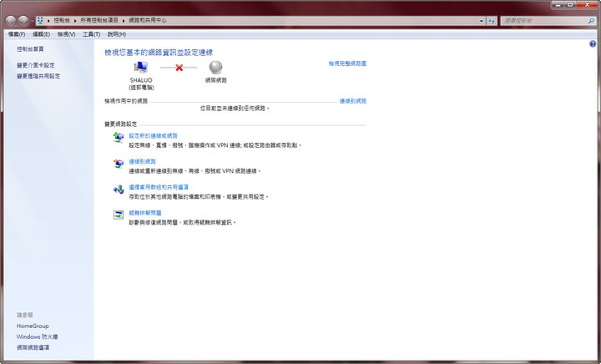Click the control panel icon in address bar
601x364 pixels.
40,20
